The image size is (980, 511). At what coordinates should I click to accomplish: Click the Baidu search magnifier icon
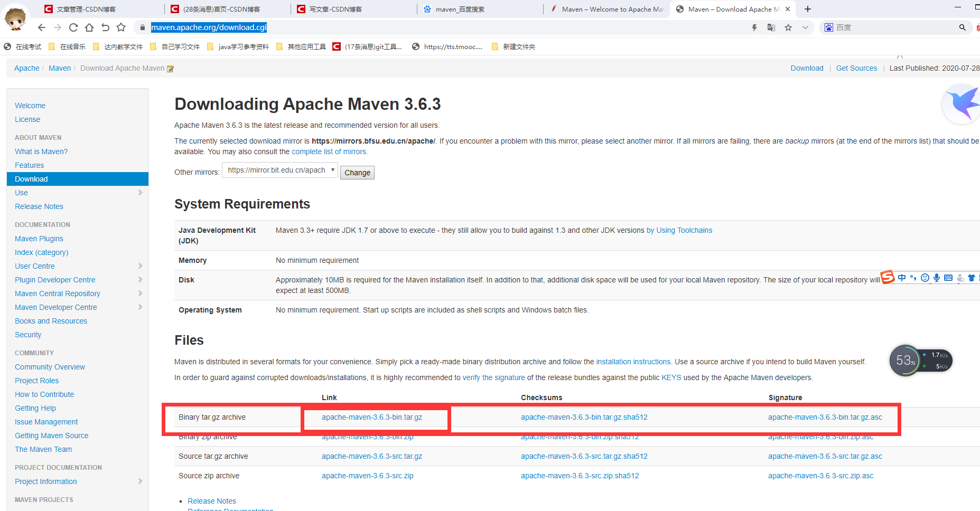click(x=962, y=27)
